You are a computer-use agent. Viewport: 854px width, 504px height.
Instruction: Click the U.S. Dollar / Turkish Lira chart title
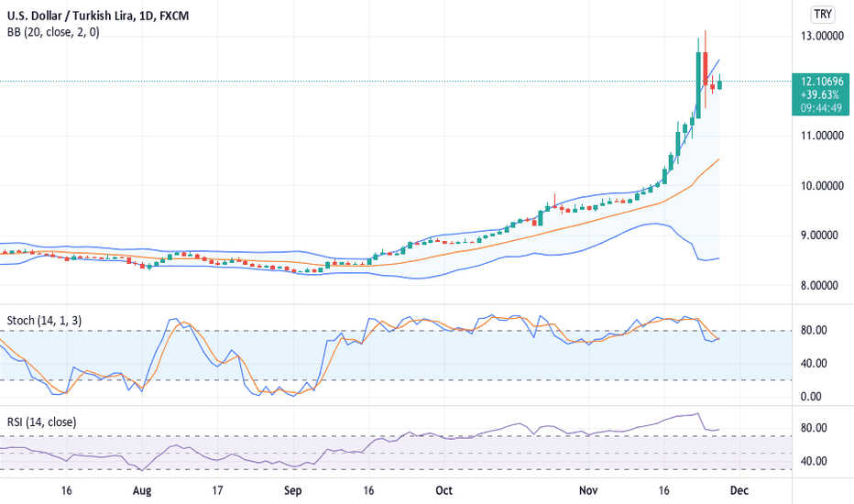click(98, 16)
